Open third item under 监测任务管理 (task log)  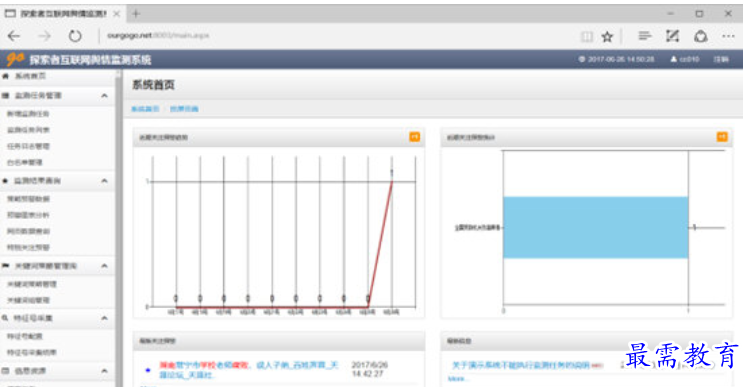pyautogui.click(x=28, y=146)
